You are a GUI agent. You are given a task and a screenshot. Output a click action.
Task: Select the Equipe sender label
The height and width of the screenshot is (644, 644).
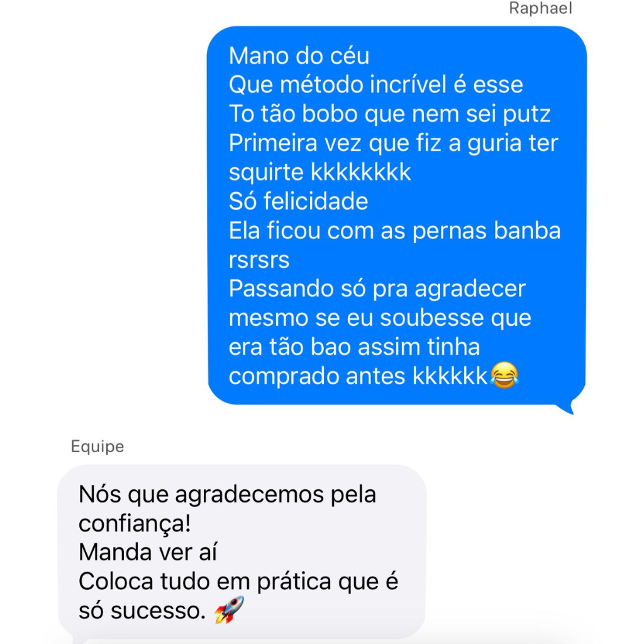97,447
